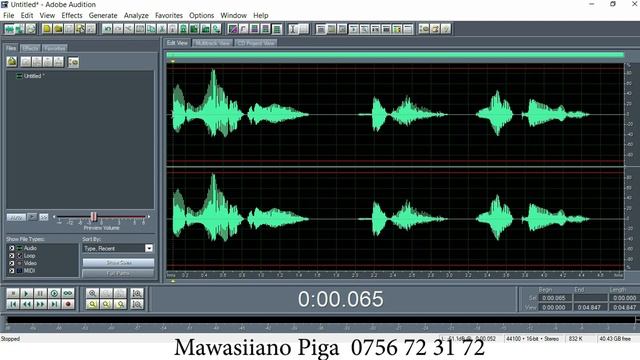Viewport: 640px width, 360px height.
Task: Click the Preview Volume slider handle
Action: click(x=93, y=216)
